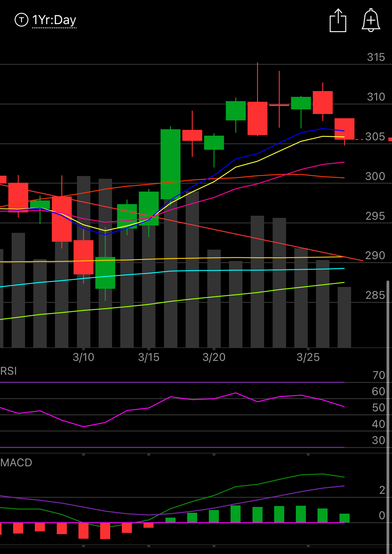Tap the circled T timeframe icon

click(x=21, y=20)
